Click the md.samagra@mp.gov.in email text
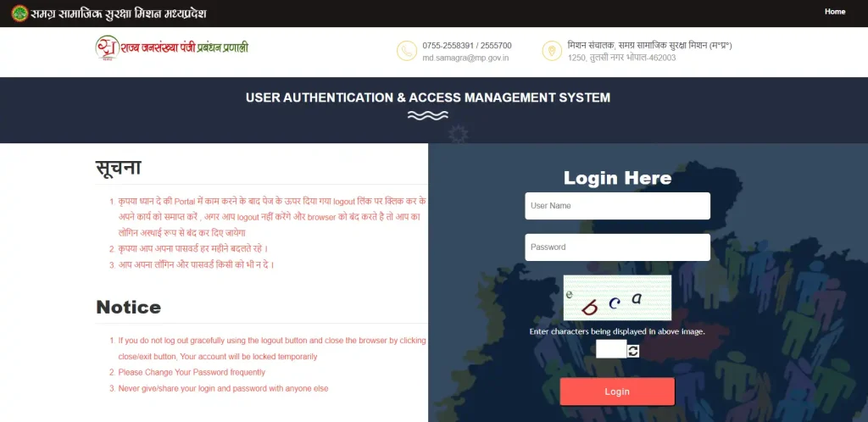Viewport: 868px width, 422px height. (x=465, y=58)
